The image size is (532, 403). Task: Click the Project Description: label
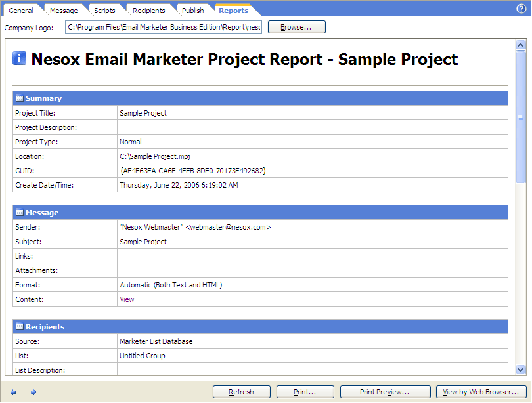point(46,127)
